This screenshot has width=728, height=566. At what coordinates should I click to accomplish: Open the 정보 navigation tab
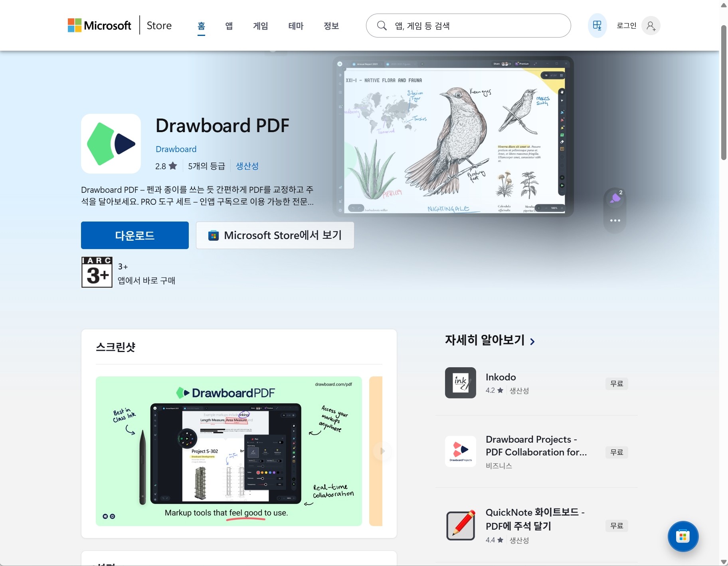(331, 26)
